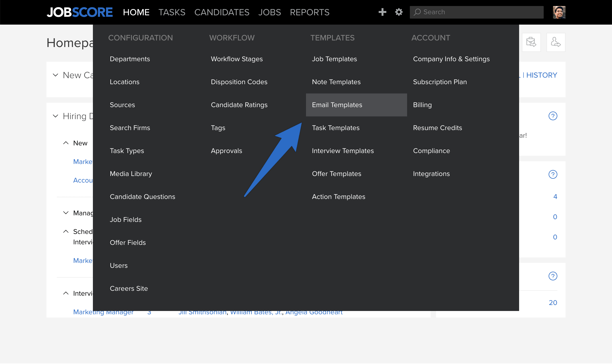This screenshot has width=612, height=364.
Task: Select Action Templates
Action: click(x=339, y=197)
